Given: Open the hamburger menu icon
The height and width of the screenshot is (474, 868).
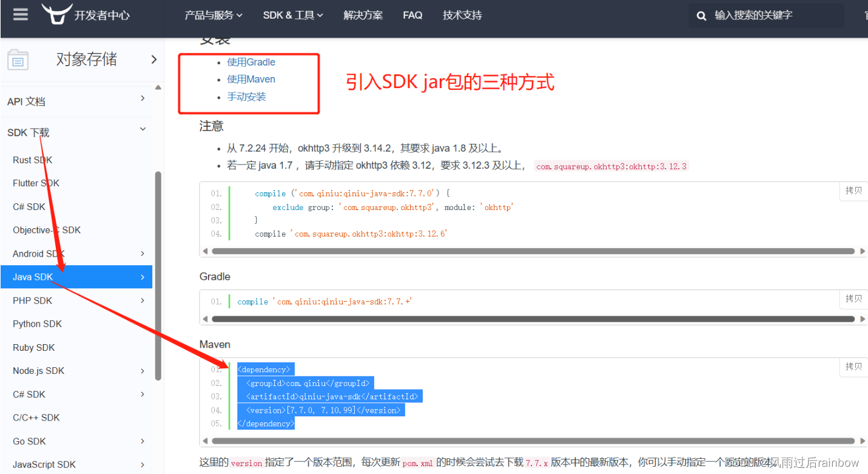Looking at the screenshot, I should (21, 14).
